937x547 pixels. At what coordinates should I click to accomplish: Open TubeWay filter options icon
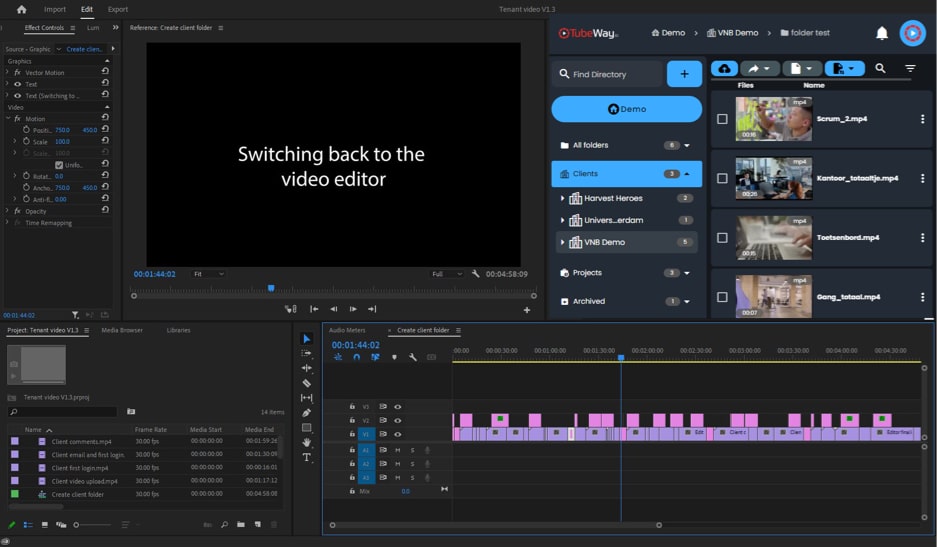[x=910, y=68]
